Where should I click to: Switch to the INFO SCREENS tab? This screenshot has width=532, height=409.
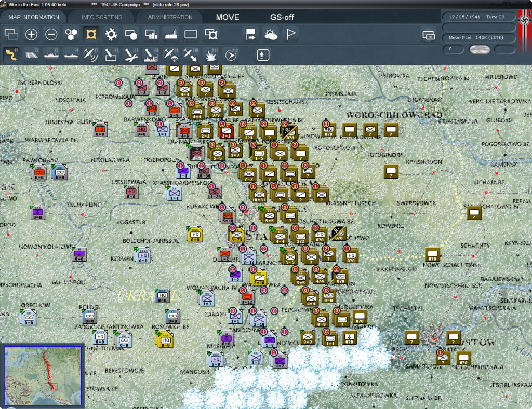(x=101, y=17)
